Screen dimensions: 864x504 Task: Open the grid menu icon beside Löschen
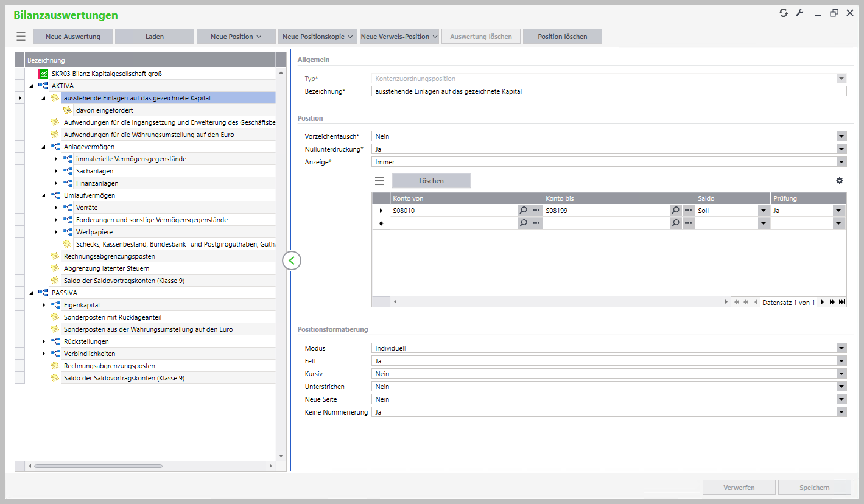(x=379, y=181)
